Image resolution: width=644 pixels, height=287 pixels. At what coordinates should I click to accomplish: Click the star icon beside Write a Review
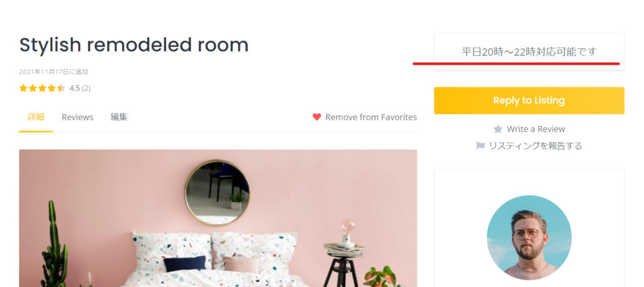pos(498,129)
